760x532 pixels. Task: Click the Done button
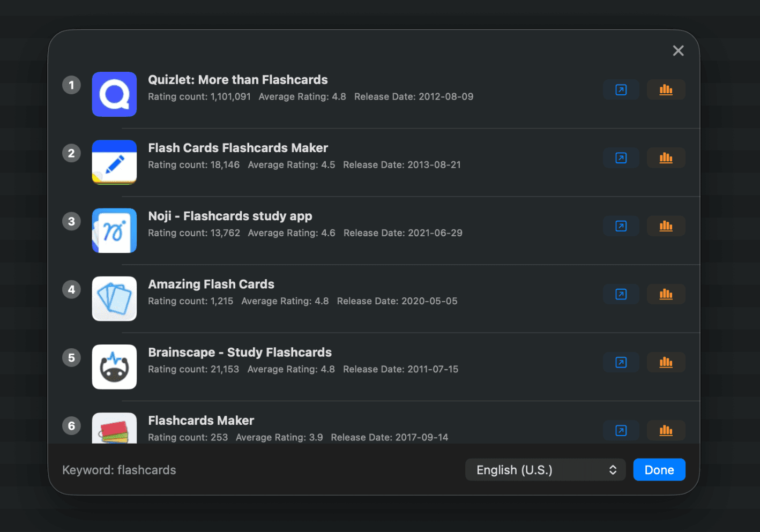659,470
